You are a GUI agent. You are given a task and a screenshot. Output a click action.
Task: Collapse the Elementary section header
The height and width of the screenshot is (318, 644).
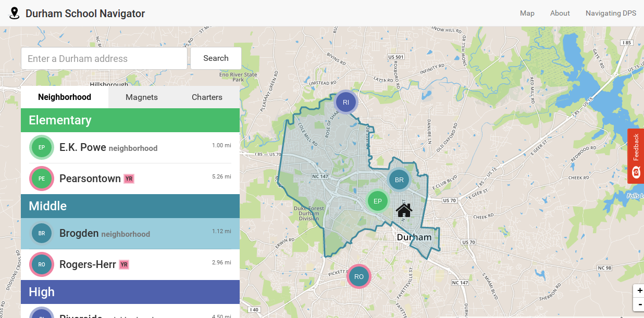click(x=130, y=120)
